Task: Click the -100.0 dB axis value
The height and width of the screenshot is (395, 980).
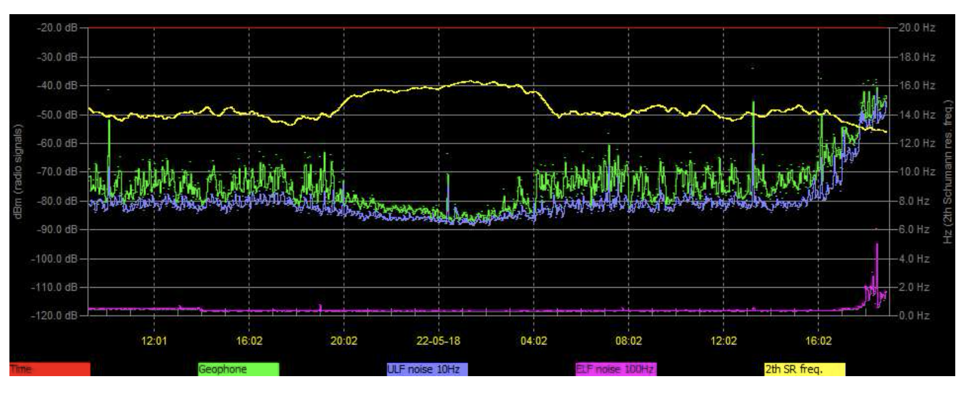Action: (54, 258)
